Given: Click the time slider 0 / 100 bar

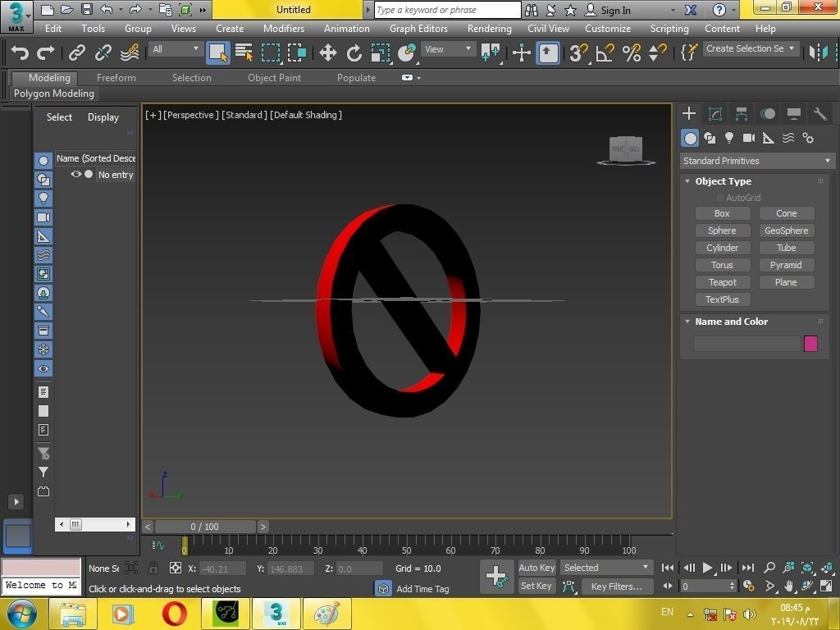Looking at the screenshot, I should pyautogui.click(x=204, y=527).
